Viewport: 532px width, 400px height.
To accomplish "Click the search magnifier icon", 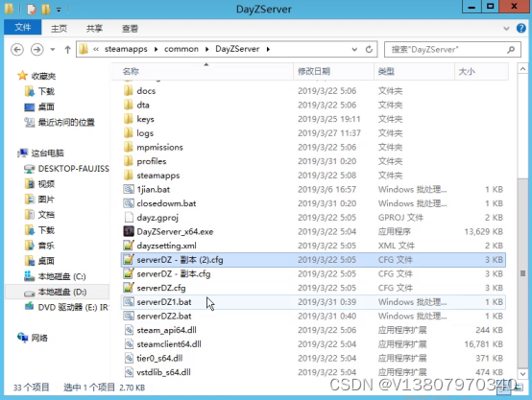I will [x=511, y=50].
